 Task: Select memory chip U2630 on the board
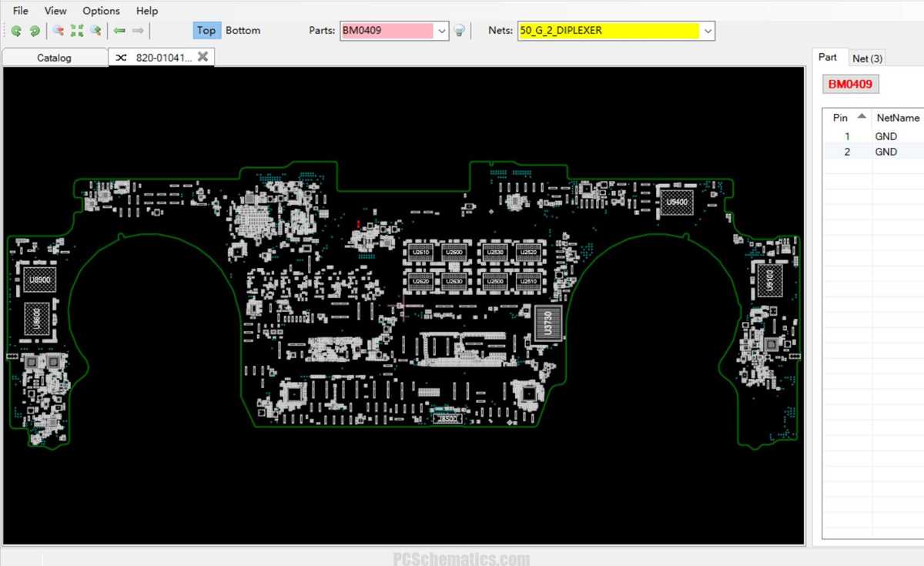(454, 282)
